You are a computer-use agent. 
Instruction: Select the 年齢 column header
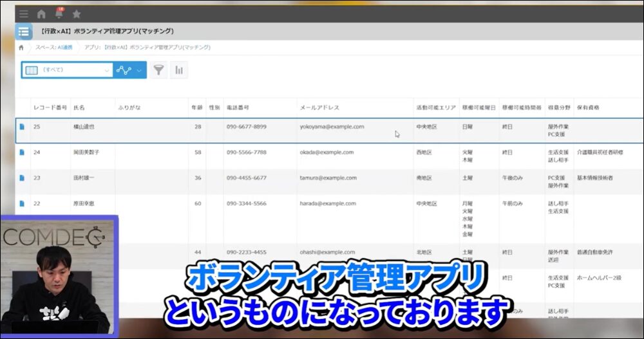(x=196, y=107)
